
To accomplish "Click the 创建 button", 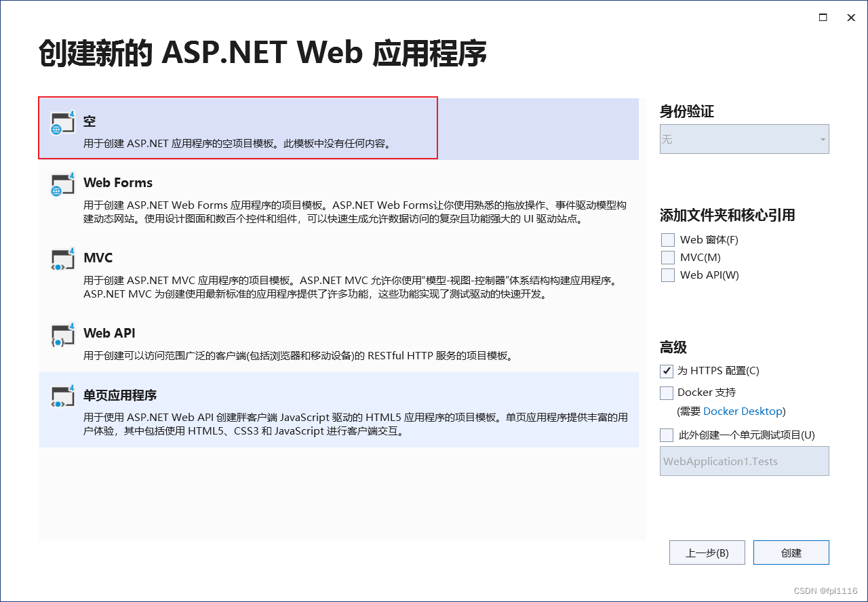I will 791,553.
